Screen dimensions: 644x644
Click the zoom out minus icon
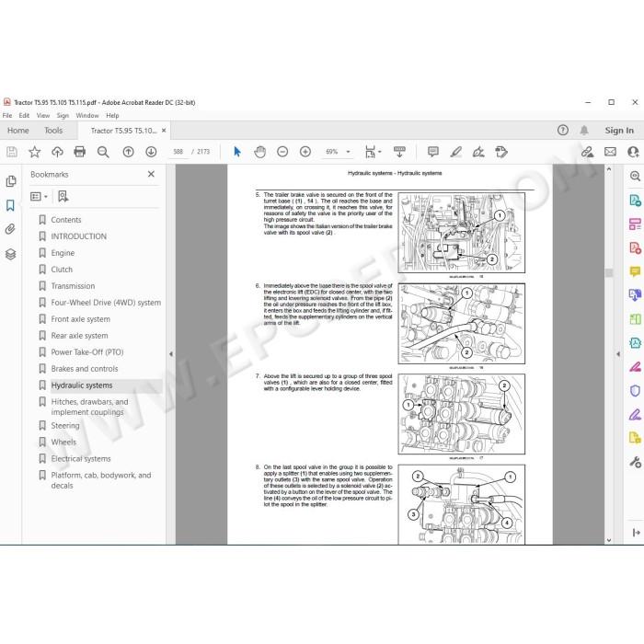pyautogui.click(x=282, y=152)
